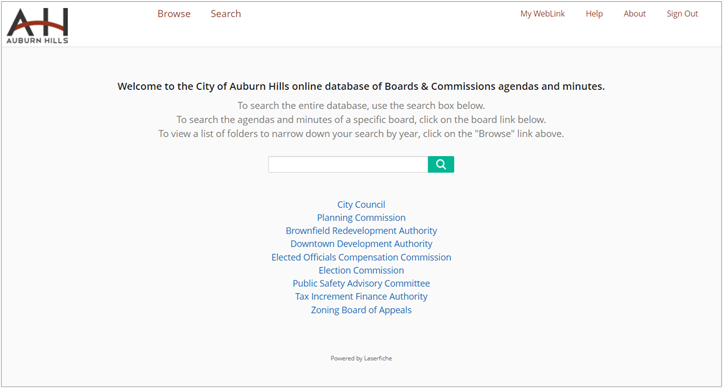Viewport: 723px width, 388px height.
Task: Open Elected Officials Compensation Commission link
Action: pos(361,257)
